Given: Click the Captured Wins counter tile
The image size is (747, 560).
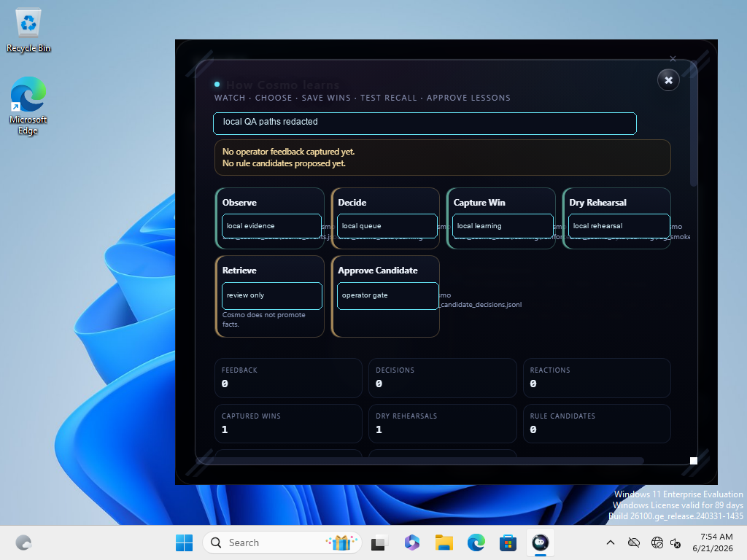Looking at the screenshot, I should click(x=288, y=424).
